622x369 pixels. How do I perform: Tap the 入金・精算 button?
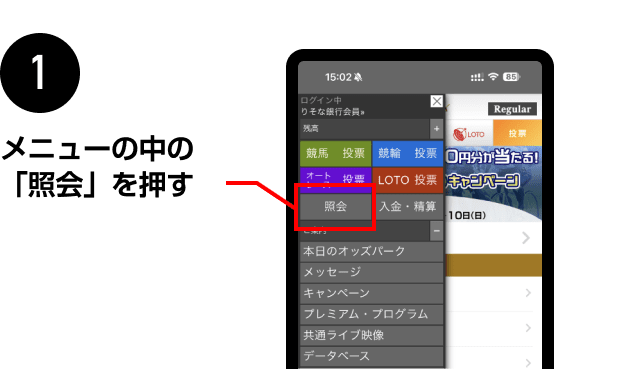coord(407,206)
